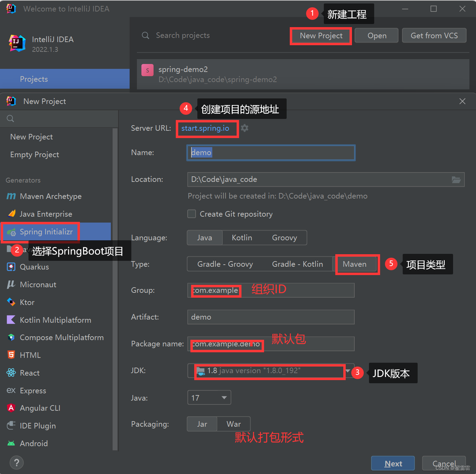Image resolution: width=476 pixels, height=474 pixels.
Task: Click Get from VCS button
Action: point(434,35)
